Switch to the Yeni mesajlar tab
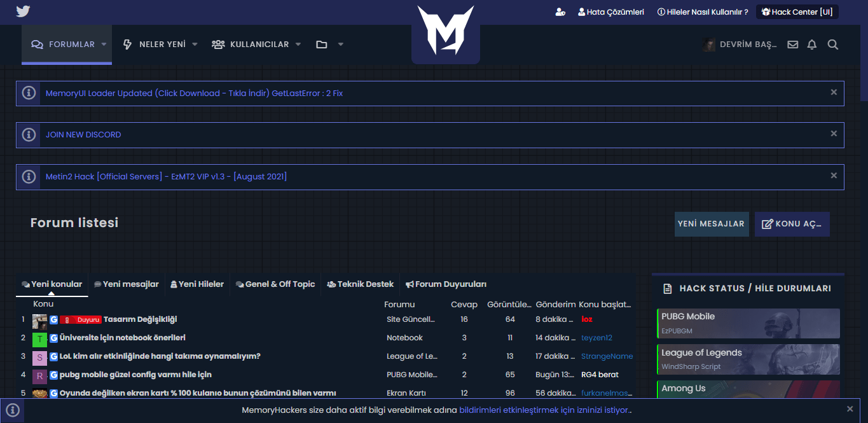Image resolution: width=868 pixels, height=423 pixels. (x=127, y=284)
